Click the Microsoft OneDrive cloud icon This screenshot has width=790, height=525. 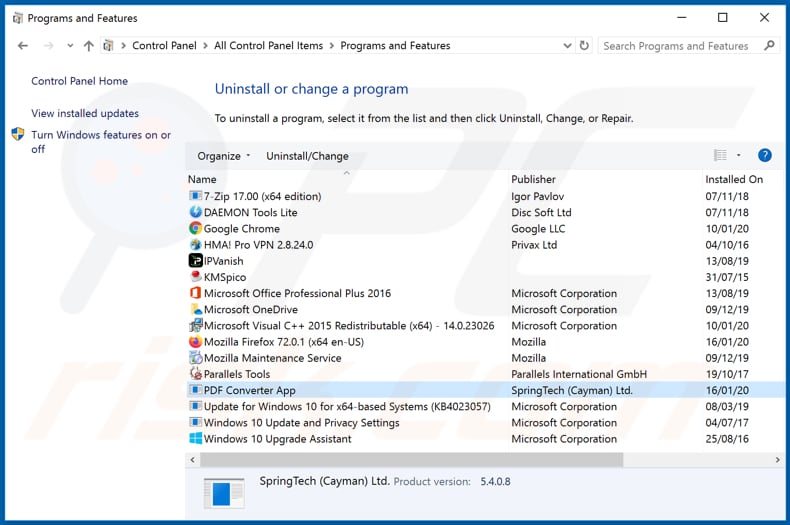click(x=195, y=310)
